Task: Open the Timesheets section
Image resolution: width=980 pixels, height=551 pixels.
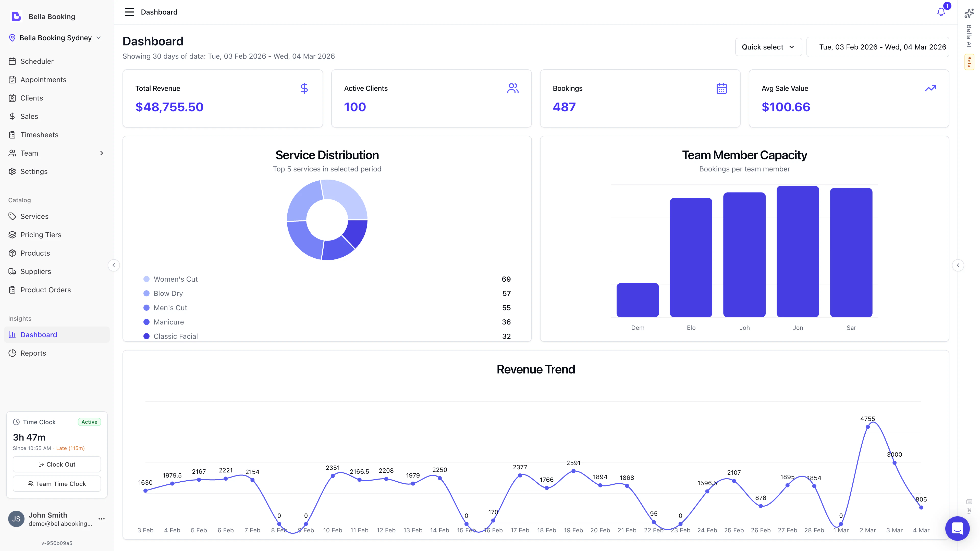Action: tap(39, 135)
